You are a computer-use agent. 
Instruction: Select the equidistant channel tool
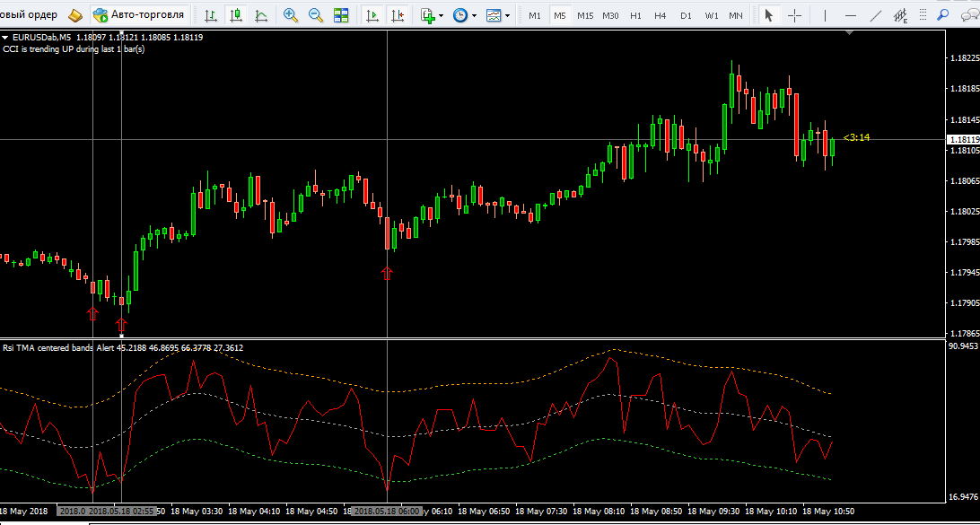[901, 14]
